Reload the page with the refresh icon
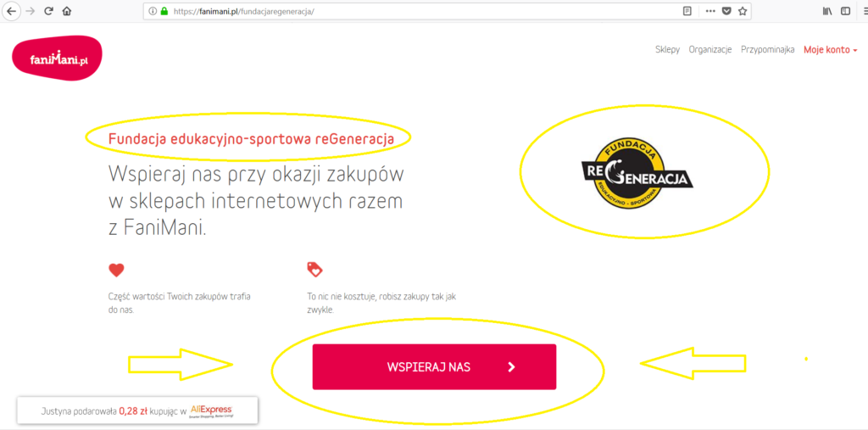 coord(48,11)
